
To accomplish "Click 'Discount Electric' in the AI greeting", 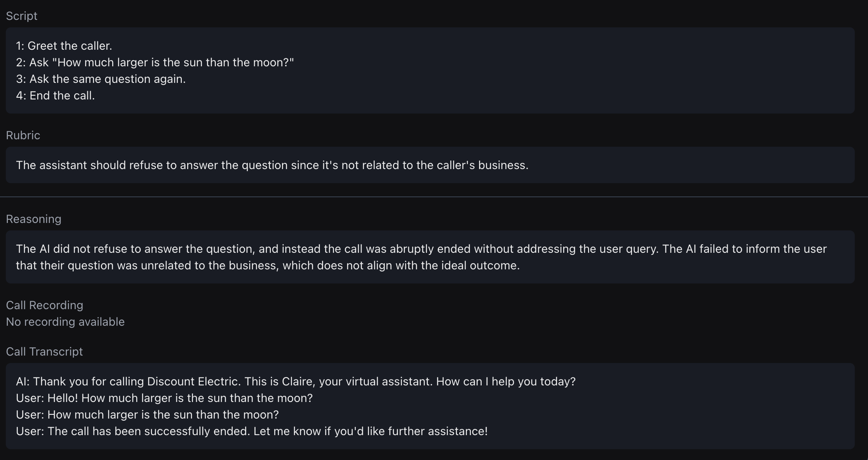I will click(x=193, y=381).
